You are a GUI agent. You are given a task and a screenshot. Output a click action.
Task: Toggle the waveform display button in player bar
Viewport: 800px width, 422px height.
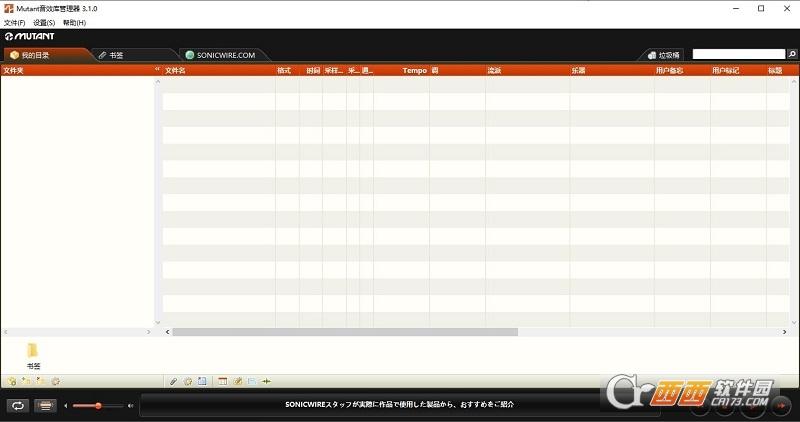point(45,405)
